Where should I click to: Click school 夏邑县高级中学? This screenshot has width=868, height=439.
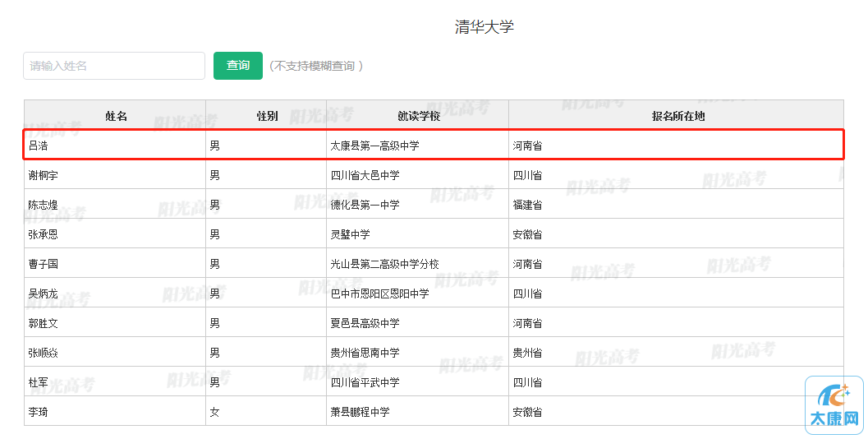(x=365, y=323)
